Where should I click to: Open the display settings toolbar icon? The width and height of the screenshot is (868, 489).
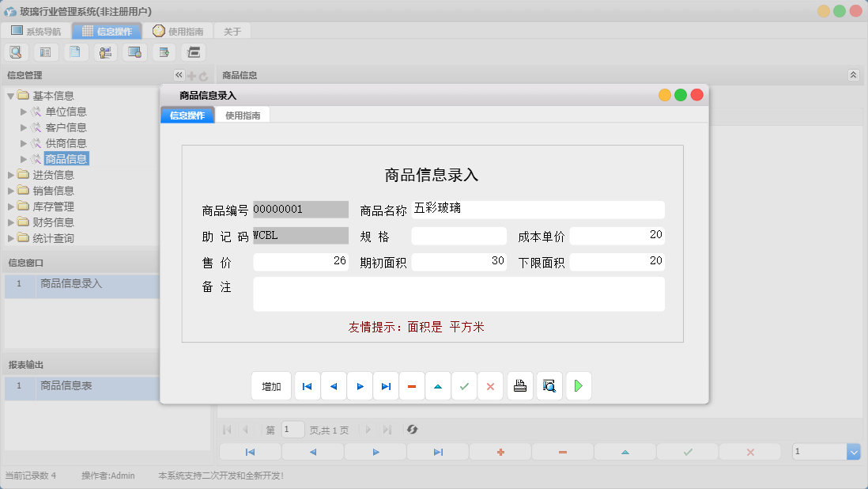click(x=134, y=51)
